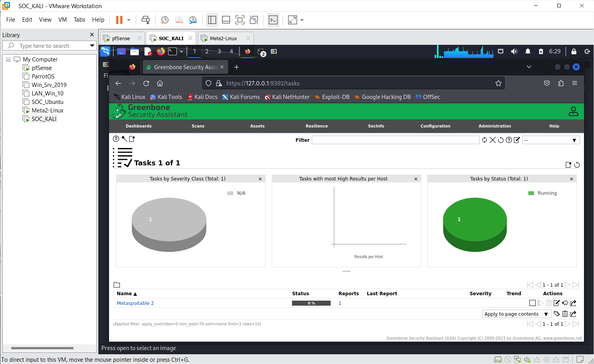Open the user account icon in Greenbone header
594x364 pixels.
[574, 111]
